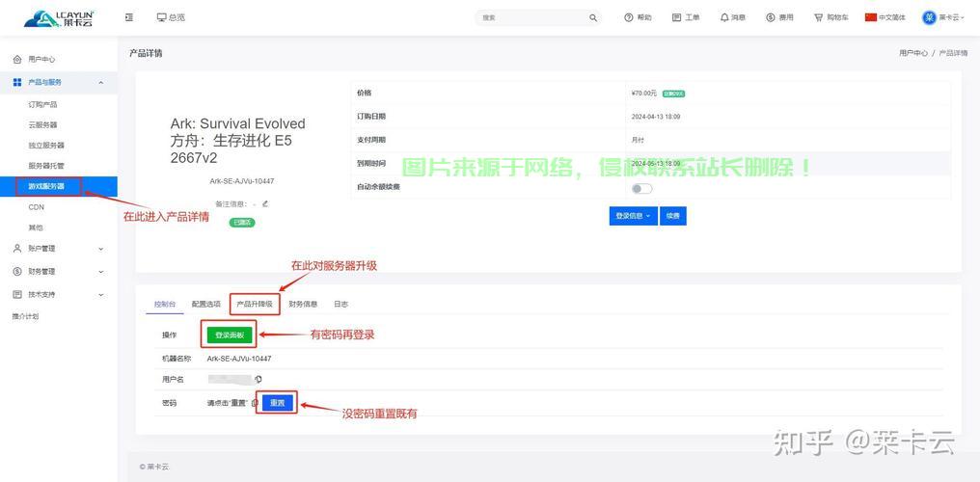Click the 产品详情 page heading
Viewport: 980px width, 482px height.
tap(146, 54)
